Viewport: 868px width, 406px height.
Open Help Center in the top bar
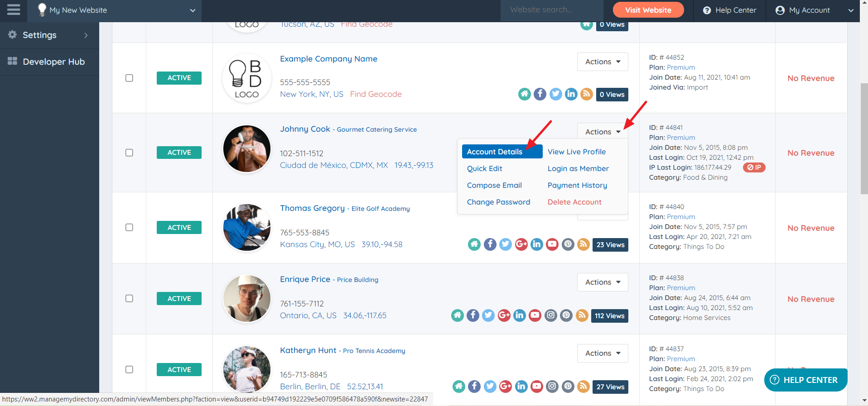pos(729,10)
